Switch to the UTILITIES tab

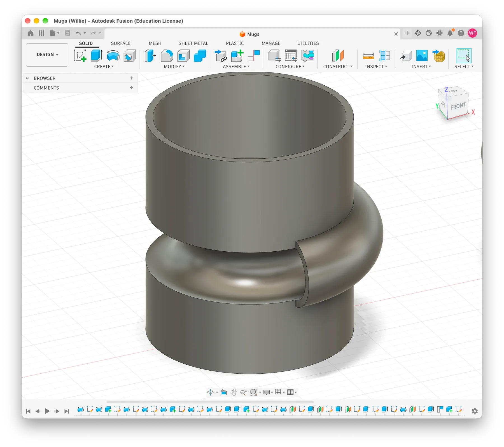click(x=308, y=43)
